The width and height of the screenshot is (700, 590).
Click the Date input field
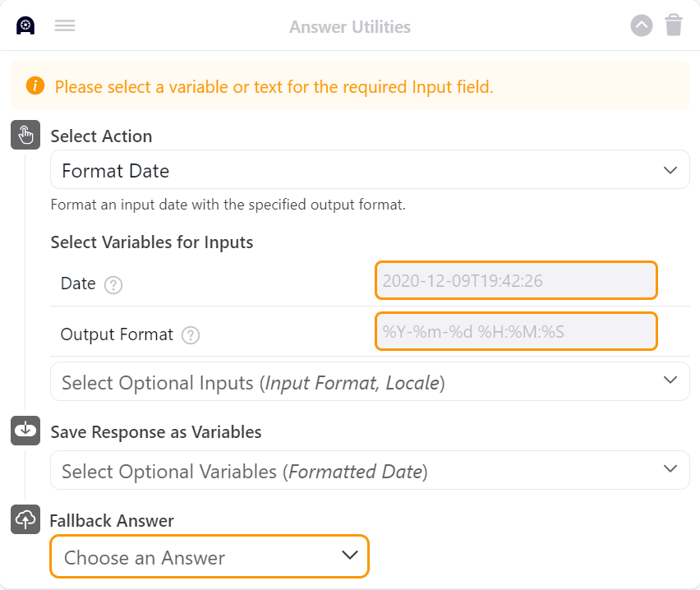click(516, 280)
